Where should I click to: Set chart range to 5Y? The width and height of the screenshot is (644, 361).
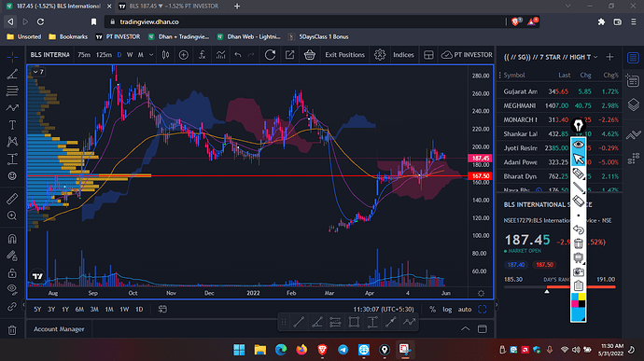37,310
